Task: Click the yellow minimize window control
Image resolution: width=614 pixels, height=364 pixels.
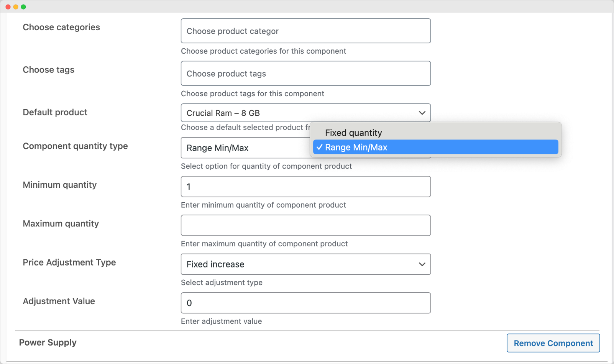Action: point(16,7)
